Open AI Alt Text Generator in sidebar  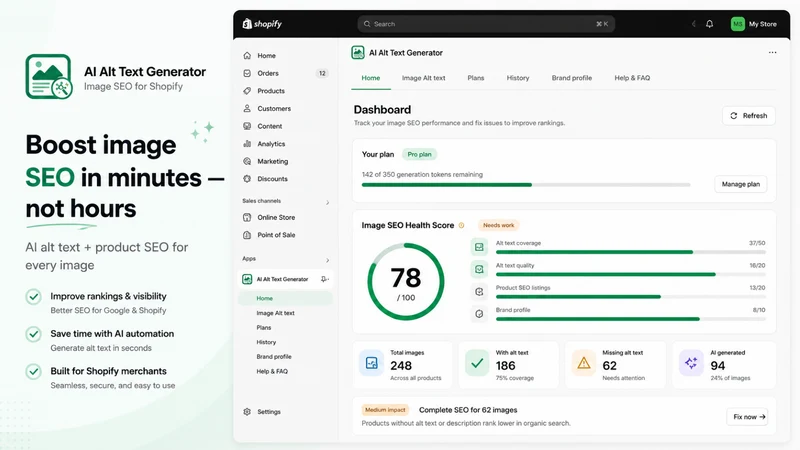(285, 279)
